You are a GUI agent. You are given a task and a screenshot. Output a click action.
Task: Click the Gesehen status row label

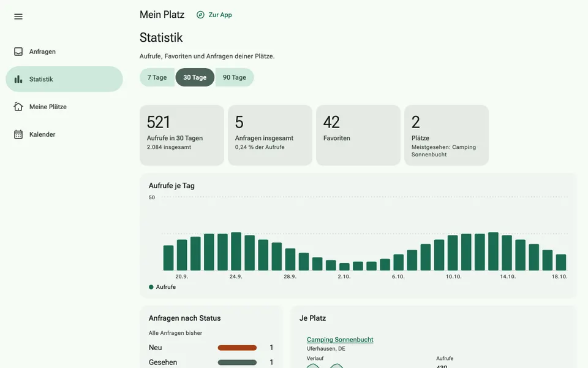(x=163, y=362)
